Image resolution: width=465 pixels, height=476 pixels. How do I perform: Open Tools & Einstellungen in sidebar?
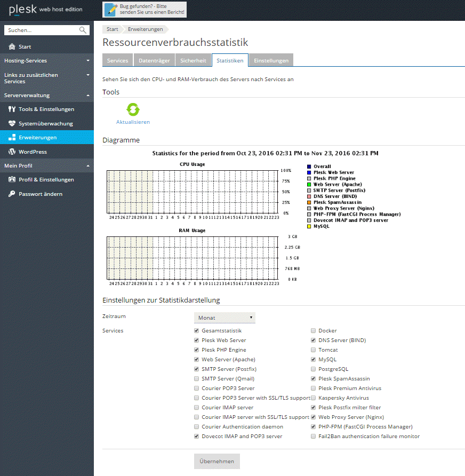(x=47, y=109)
